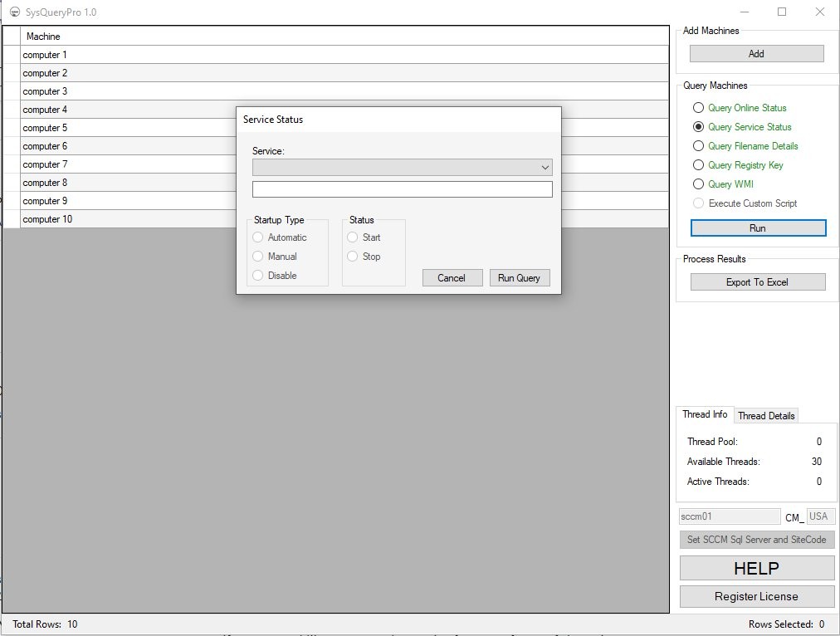This screenshot has height=636, width=840.
Task: Select the computer 8 row
Action: (129, 182)
